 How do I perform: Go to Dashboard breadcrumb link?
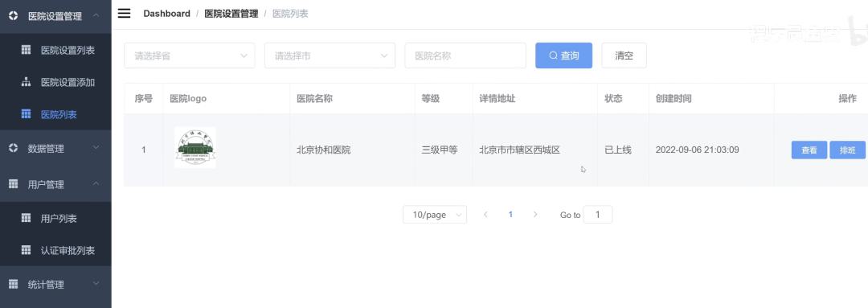(166, 14)
